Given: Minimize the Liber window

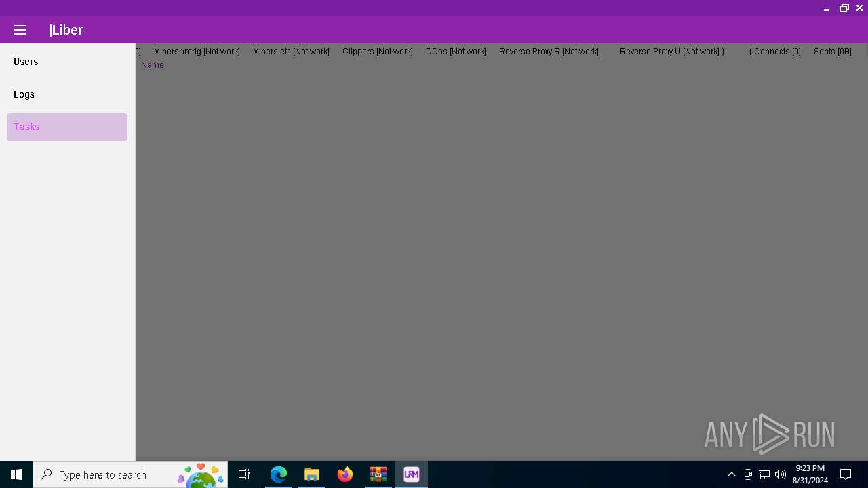Looking at the screenshot, I should 827,8.
